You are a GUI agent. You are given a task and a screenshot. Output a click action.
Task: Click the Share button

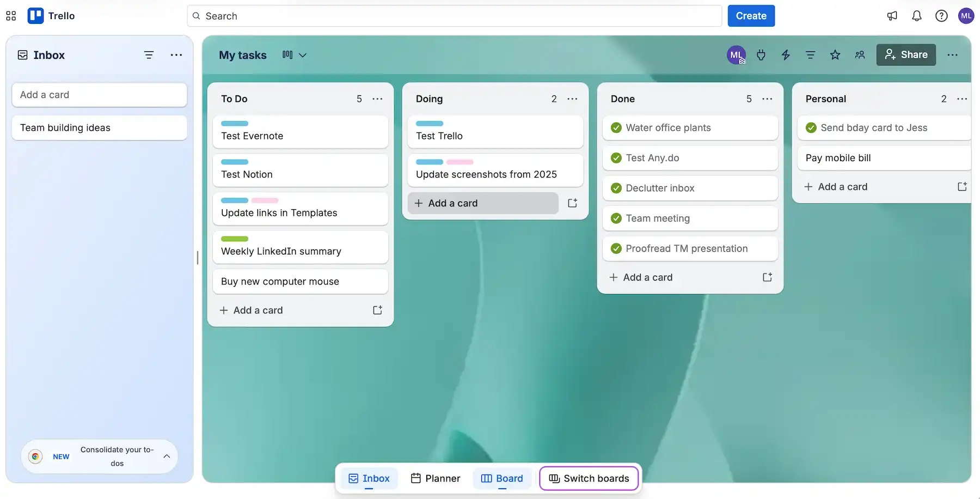coord(906,55)
